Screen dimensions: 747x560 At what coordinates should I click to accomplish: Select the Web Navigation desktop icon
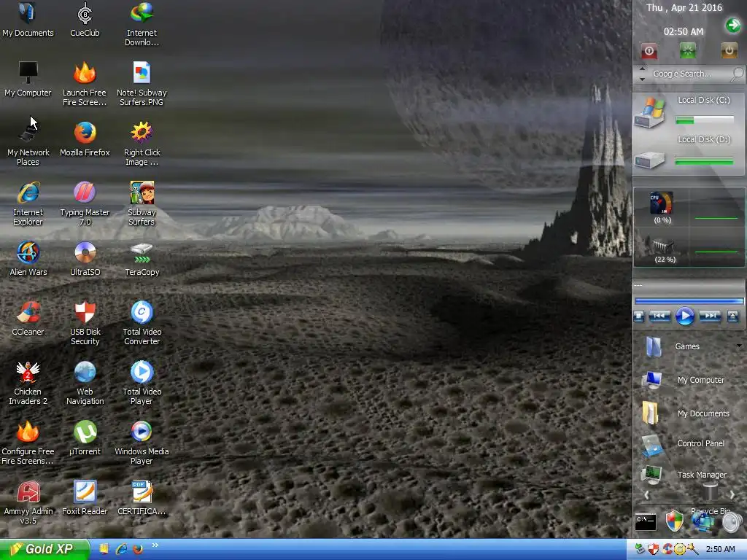point(85,383)
